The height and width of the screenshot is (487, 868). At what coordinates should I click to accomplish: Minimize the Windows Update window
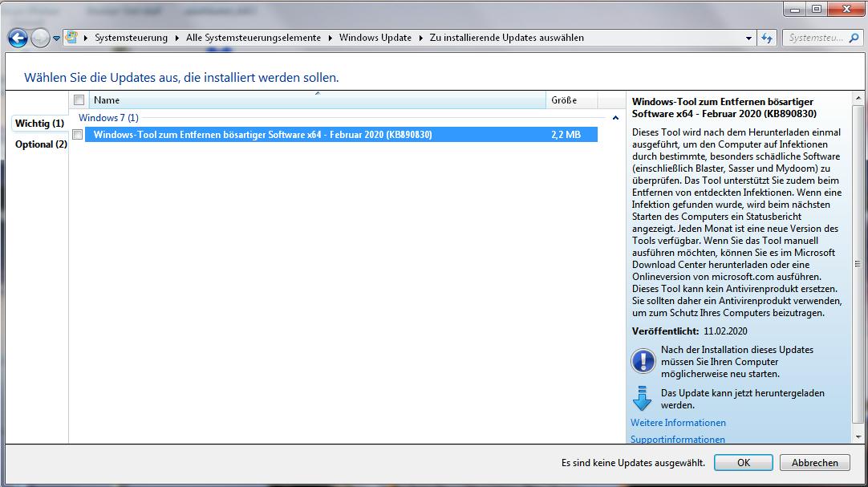[x=796, y=9]
